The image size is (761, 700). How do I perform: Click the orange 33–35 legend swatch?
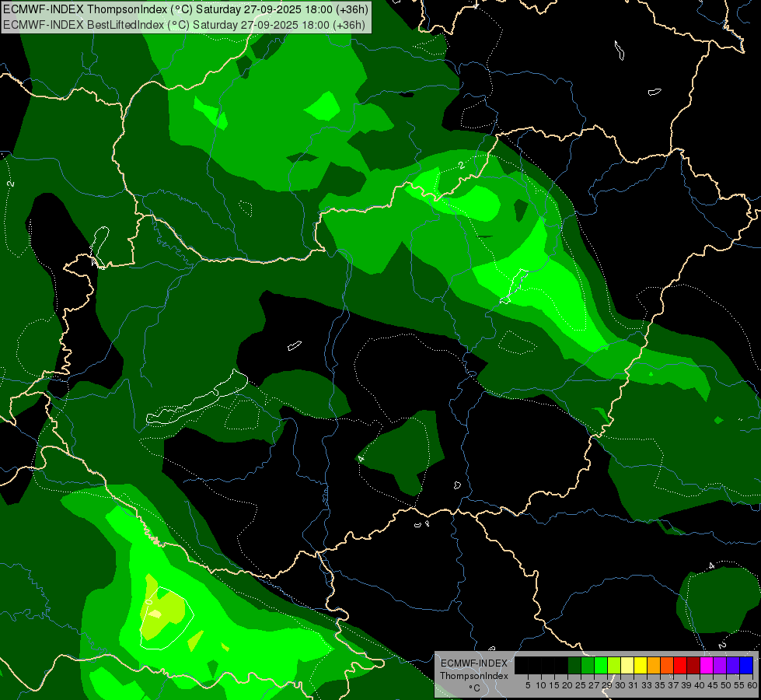(x=655, y=665)
